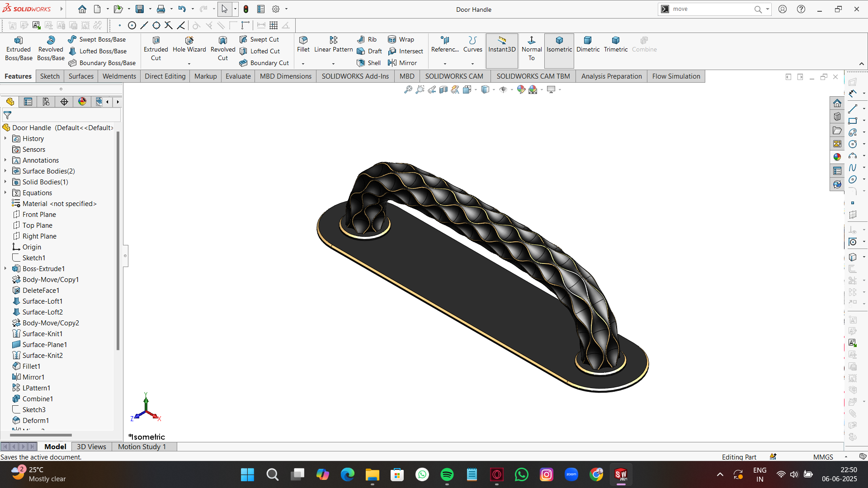This screenshot has height=488, width=868.
Task: Click the Shell tool
Action: [x=369, y=63]
